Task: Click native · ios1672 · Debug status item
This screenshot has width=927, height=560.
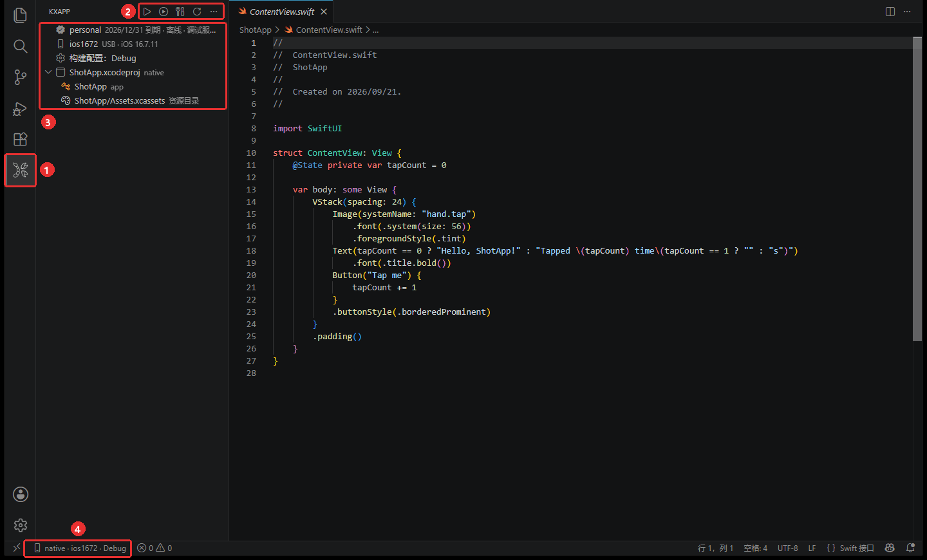Action: coord(79,548)
